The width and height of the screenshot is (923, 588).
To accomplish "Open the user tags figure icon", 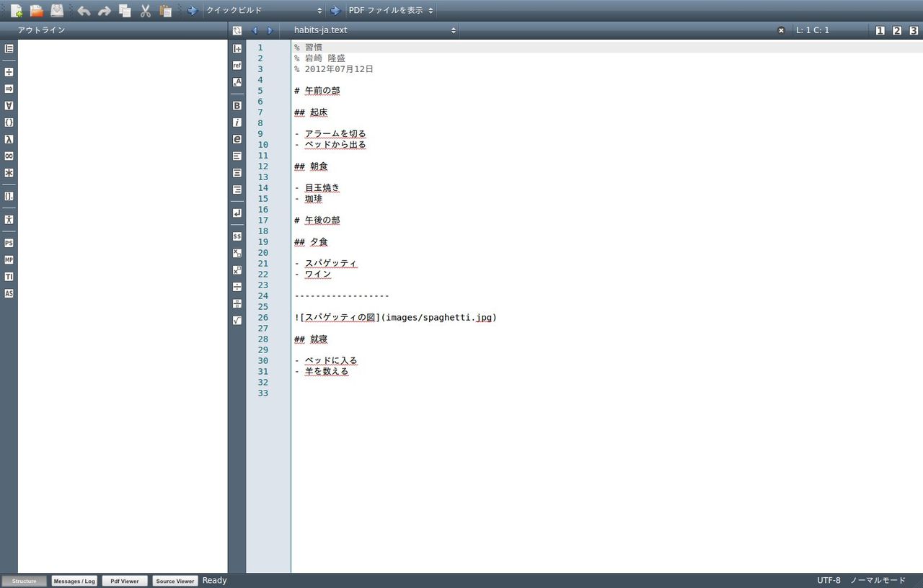I will [x=9, y=220].
